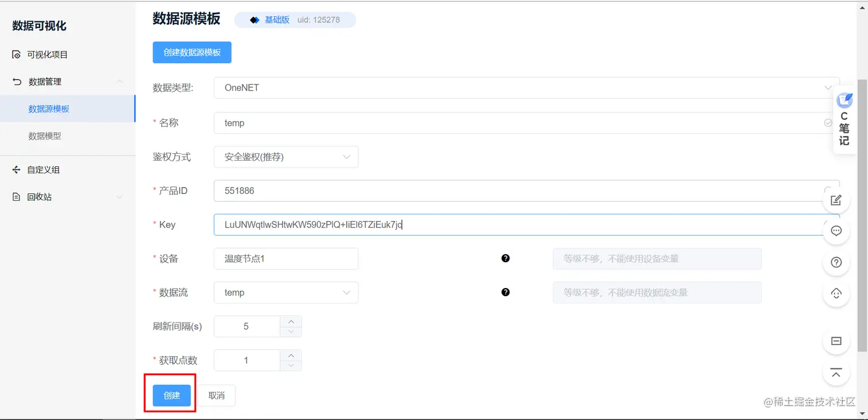This screenshot has width=868, height=420.
Task: Open 自定义组 menu item
Action: pyautogui.click(x=67, y=170)
